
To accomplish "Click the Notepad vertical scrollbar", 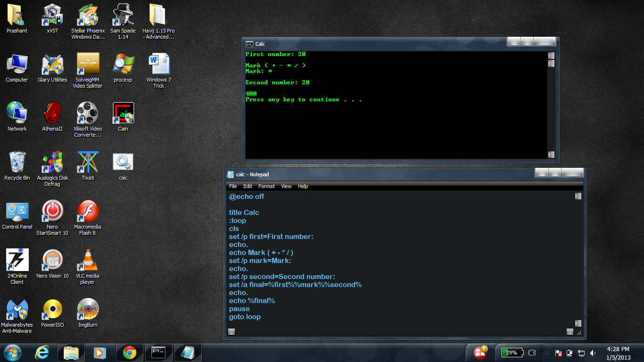I will pos(578,259).
